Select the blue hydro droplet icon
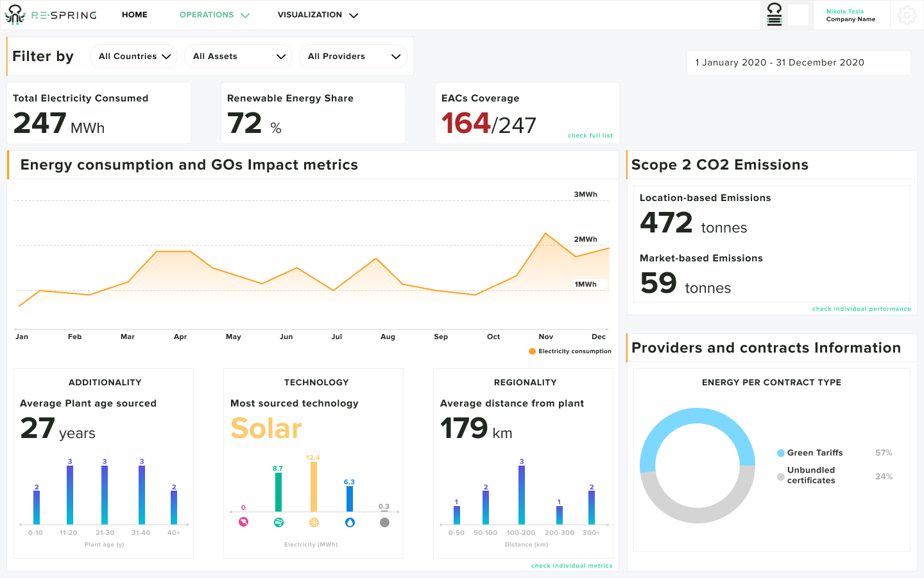Viewport: 924px width, 578px height. point(350,522)
